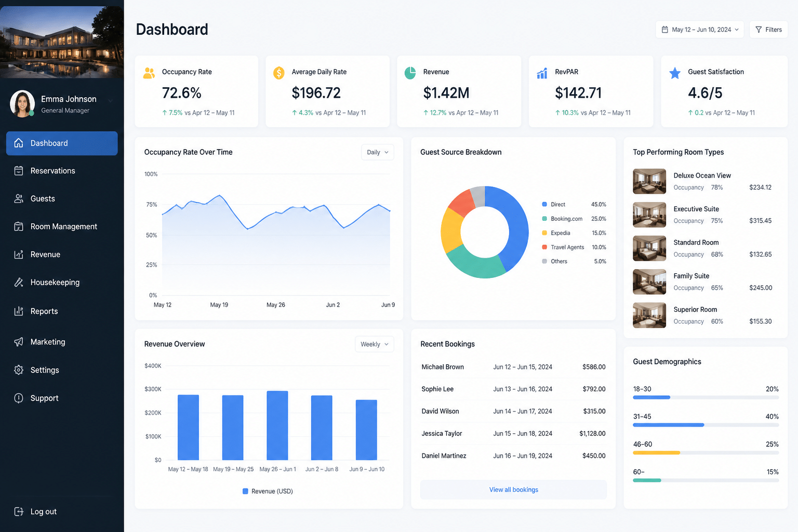Screen dimensions: 798x532
Task: Click the 46–60 demographics progress bar
Action: 706,453
